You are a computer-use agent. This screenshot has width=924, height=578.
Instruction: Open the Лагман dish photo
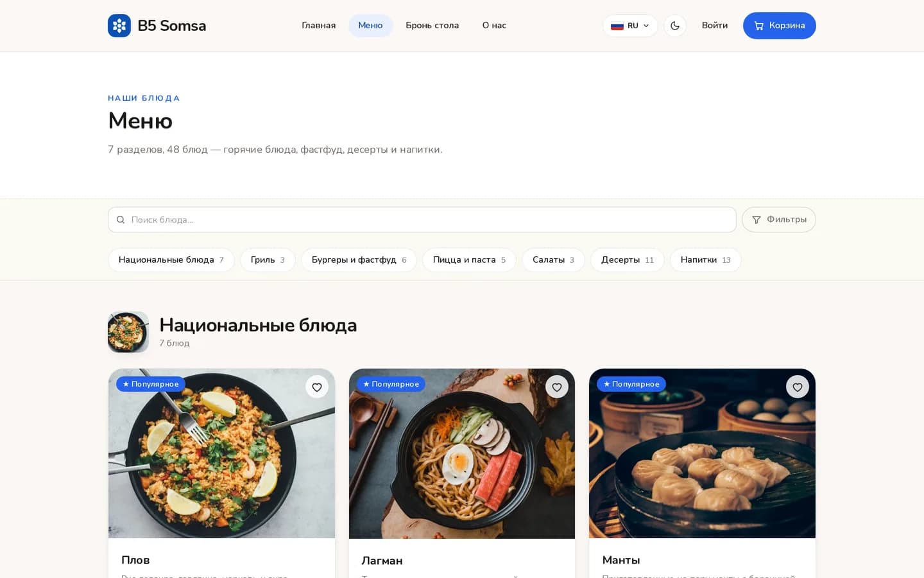tap(462, 453)
